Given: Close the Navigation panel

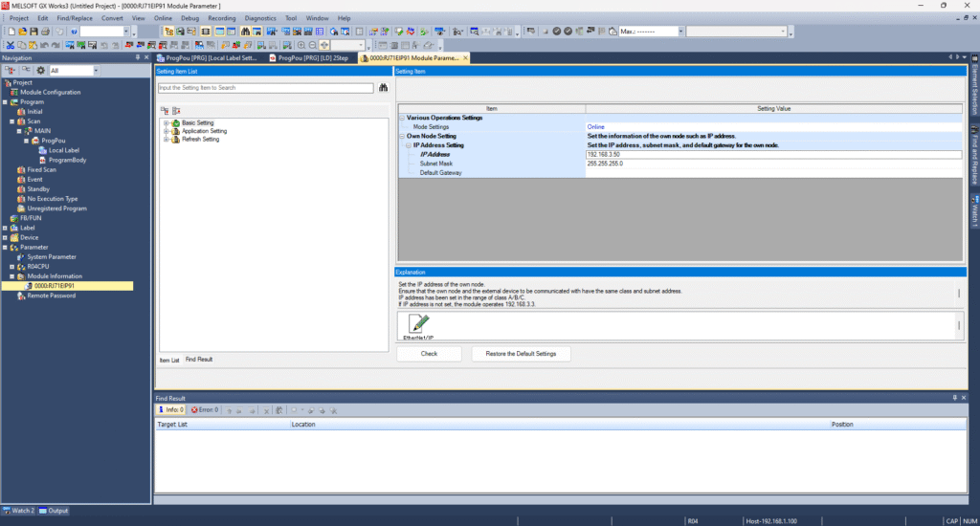Looking at the screenshot, I should tap(146, 57).
